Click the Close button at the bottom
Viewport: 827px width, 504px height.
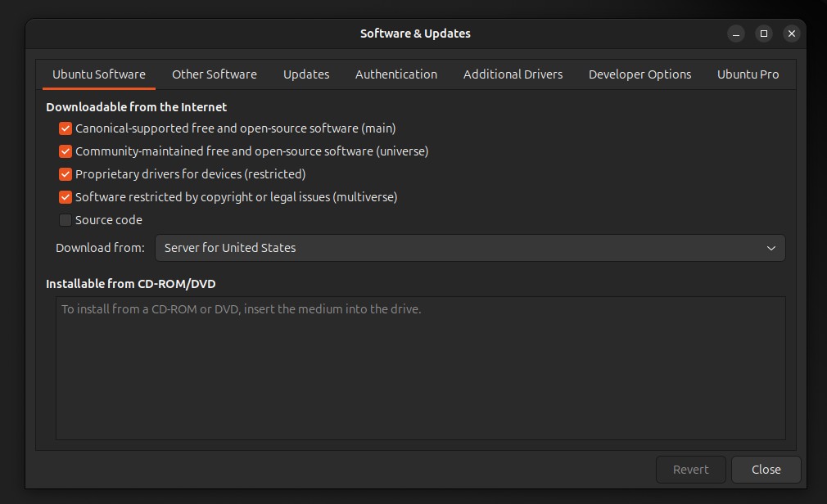[766, 470]
